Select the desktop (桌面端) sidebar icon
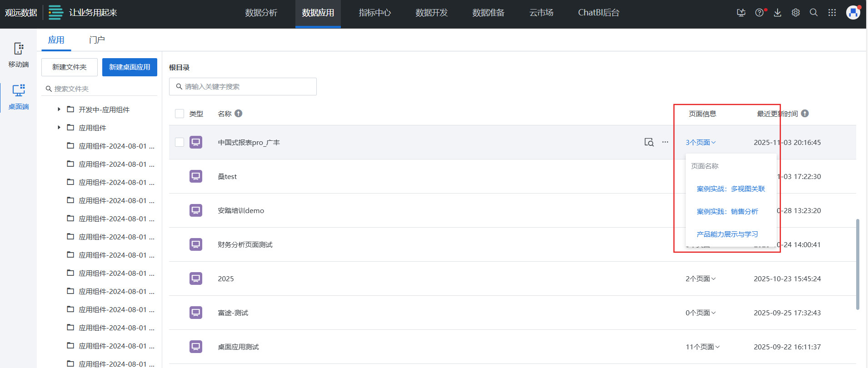 point(19,97)
